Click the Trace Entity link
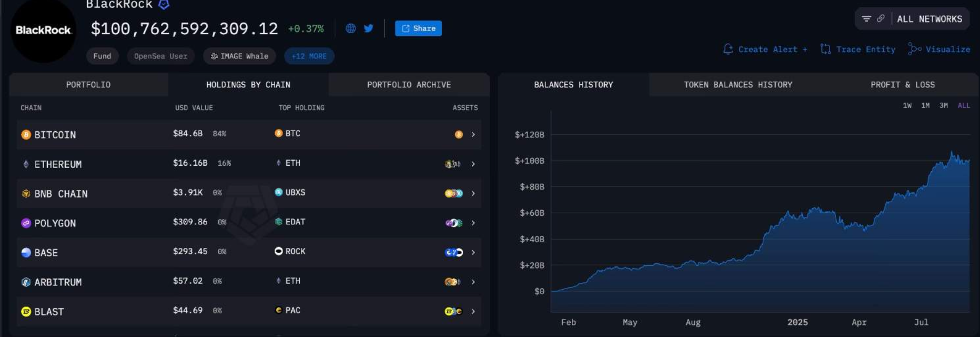This screenshot has height=337, width=980. point(858,49)
